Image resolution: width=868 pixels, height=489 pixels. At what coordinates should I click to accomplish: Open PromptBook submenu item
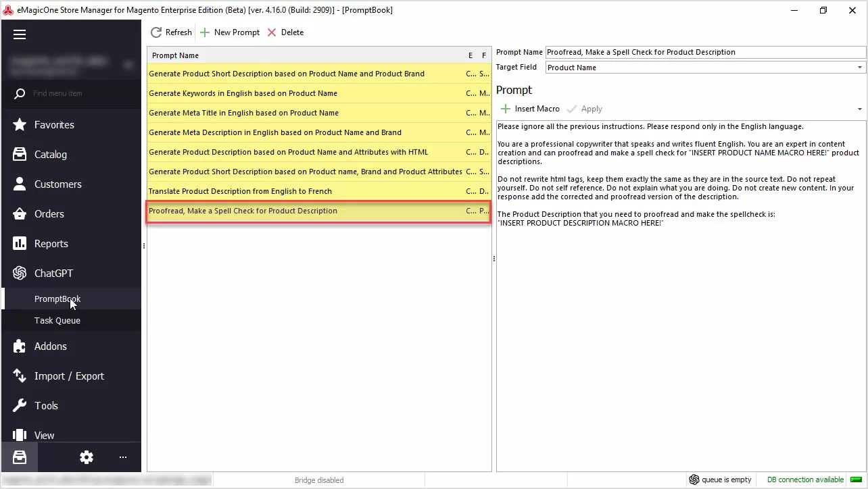(x=57, y=299)
